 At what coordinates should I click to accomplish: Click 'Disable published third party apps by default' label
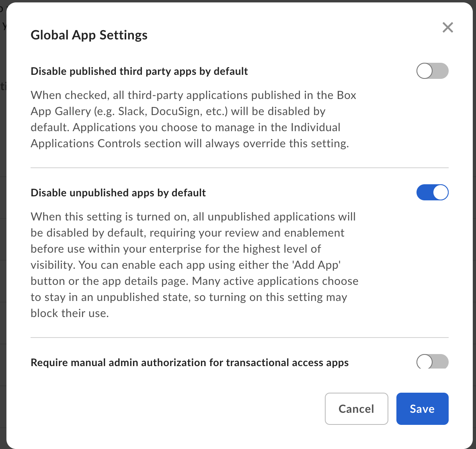[x=140, y=71]
